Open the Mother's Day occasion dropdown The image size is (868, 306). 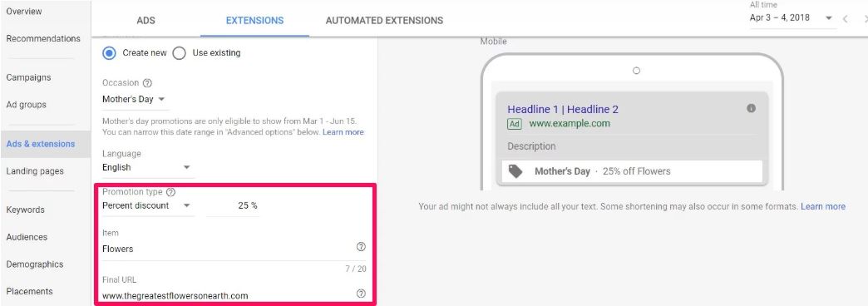(135, 100)
